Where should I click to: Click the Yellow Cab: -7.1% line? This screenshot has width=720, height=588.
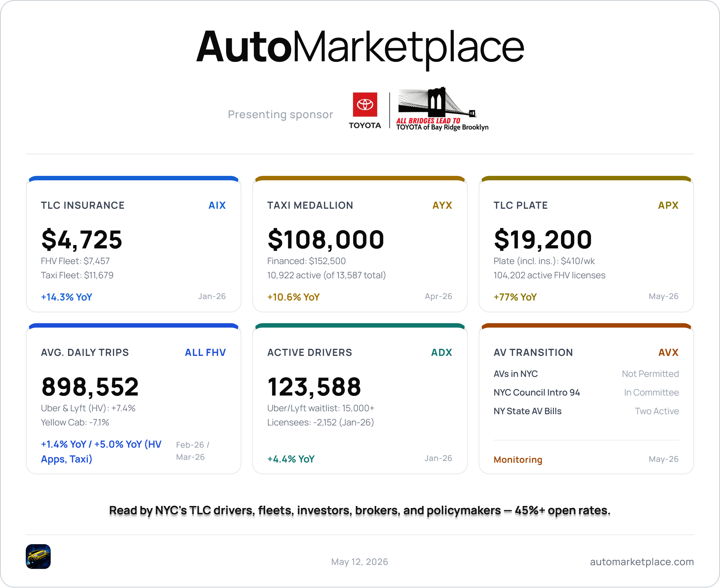pyautogui.click(x=75, y=422)
